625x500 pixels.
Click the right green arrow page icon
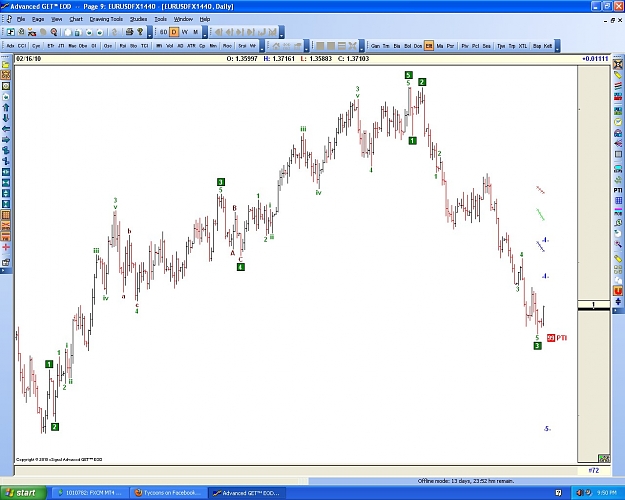pos(100,32)
